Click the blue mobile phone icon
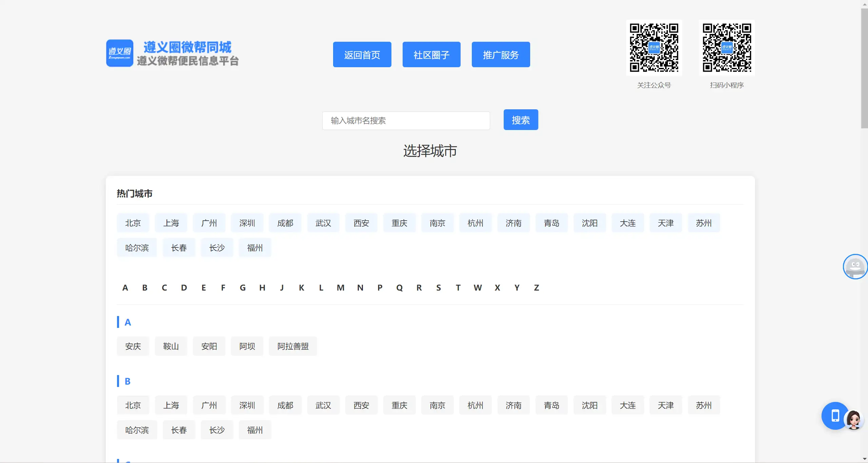Viewport: 868px width, 463px height. pos(835,416)
